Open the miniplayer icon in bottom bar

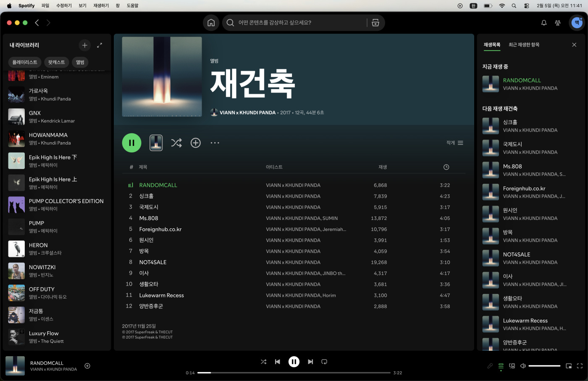(569, 366)
